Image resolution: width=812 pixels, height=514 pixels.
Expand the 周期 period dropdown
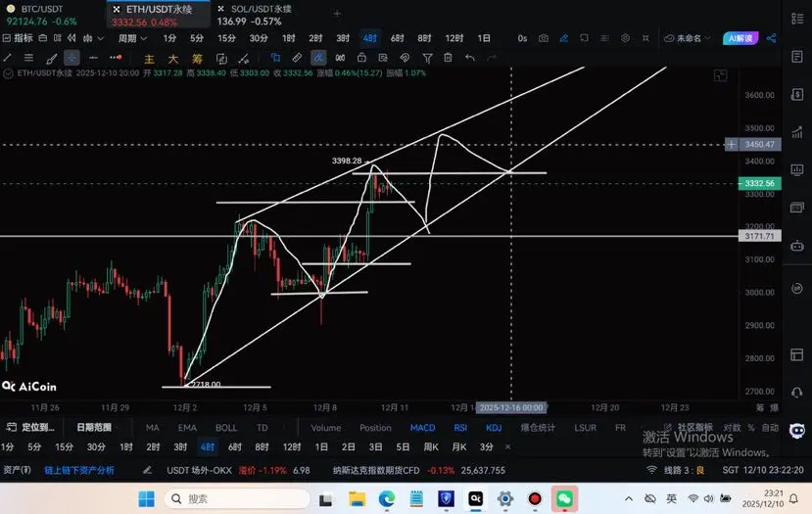pyautogui.click(x=132, y=38)
